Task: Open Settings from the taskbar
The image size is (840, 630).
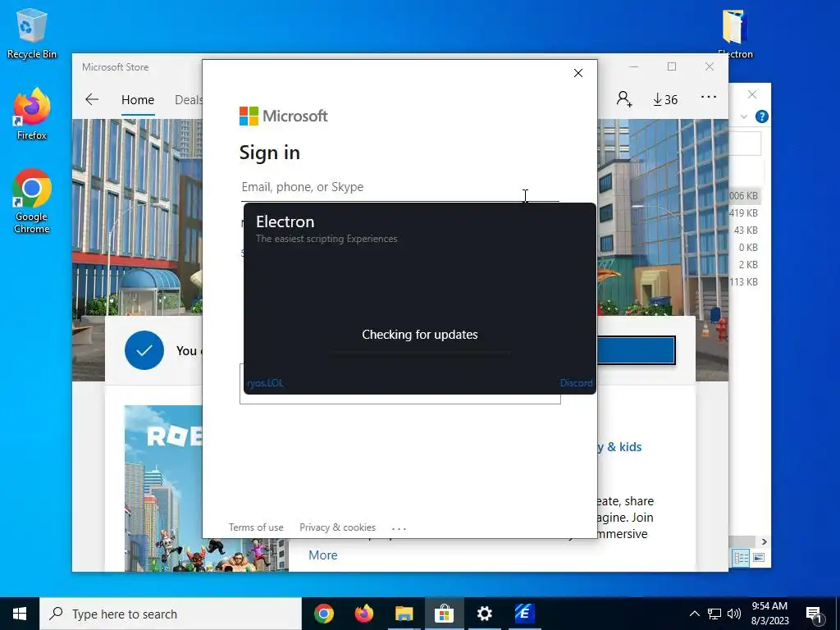Action: coord(484,614)
